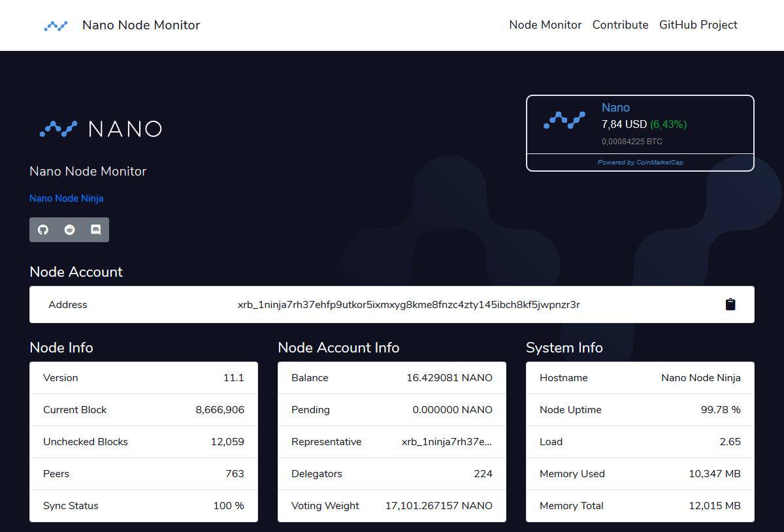
Task: Click the Node Uptime value 99.78 %
Action: [x=721, y=410]
